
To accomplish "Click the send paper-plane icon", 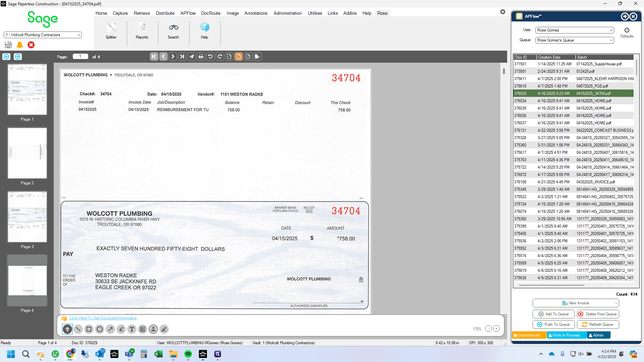I will pos(192,57).
